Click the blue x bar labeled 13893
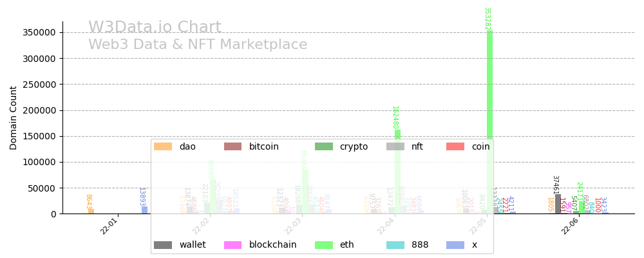 [145, 210]
